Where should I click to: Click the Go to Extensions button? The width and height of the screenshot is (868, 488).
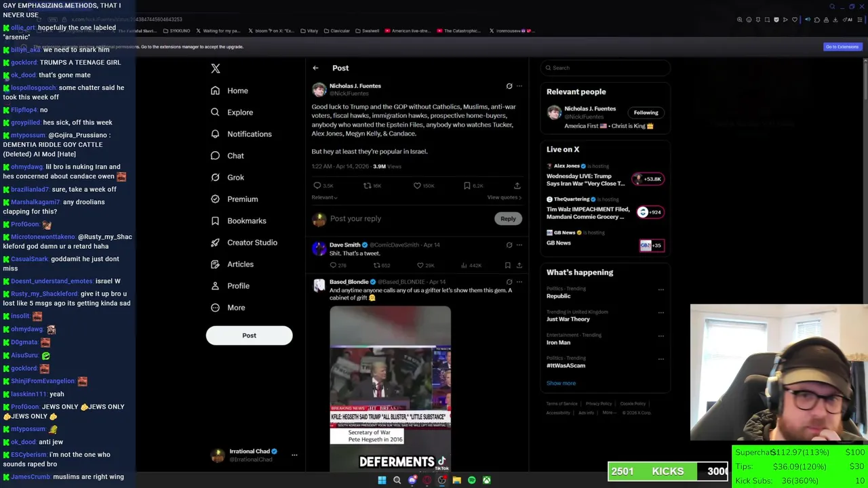click(x=842, y=47)
